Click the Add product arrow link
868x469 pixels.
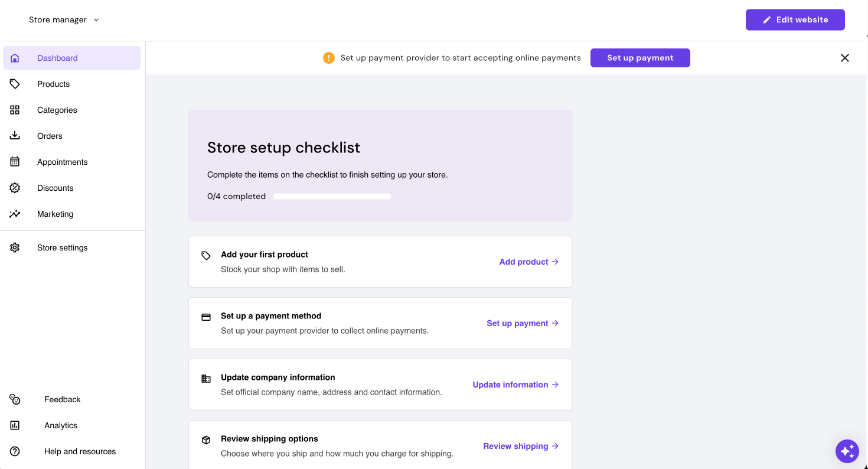(555, 262)
